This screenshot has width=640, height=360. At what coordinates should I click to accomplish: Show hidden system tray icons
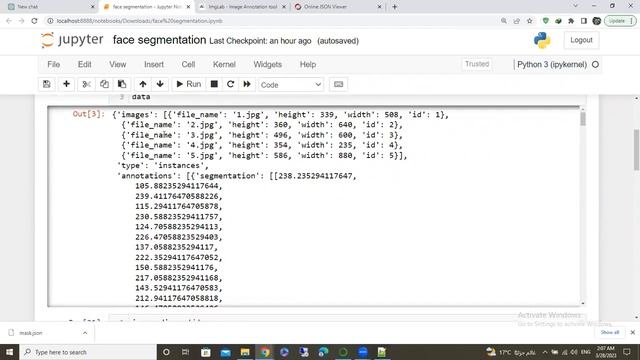(x=544, y=352)
